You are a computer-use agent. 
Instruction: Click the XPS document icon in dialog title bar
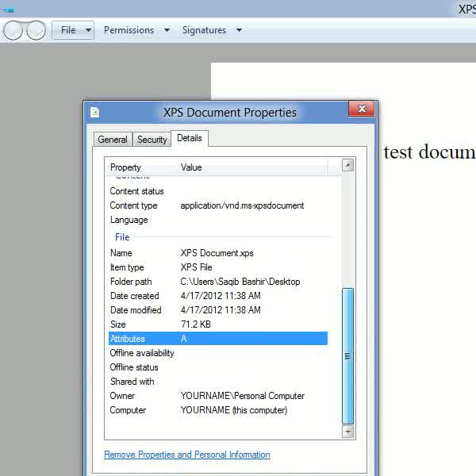(95, 113)
